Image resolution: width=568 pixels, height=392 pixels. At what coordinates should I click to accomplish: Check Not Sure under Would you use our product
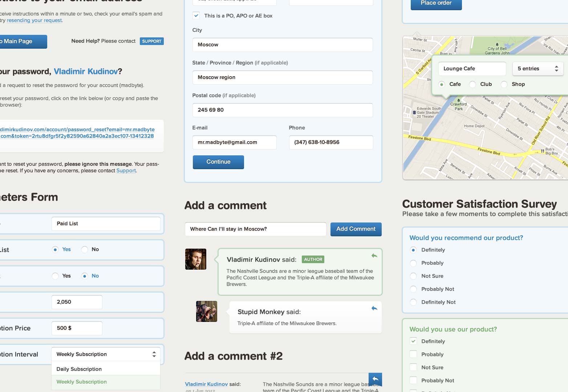point(413,367)
